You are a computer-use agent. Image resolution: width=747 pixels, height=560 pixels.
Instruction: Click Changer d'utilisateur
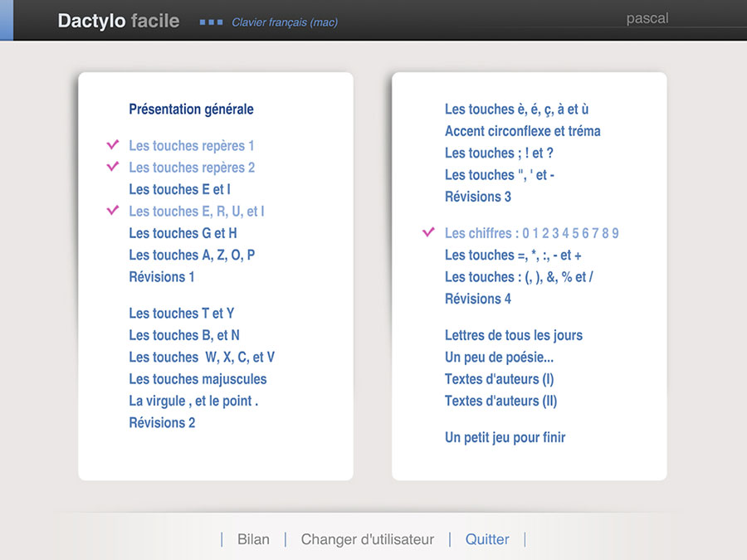pos(367,539)
